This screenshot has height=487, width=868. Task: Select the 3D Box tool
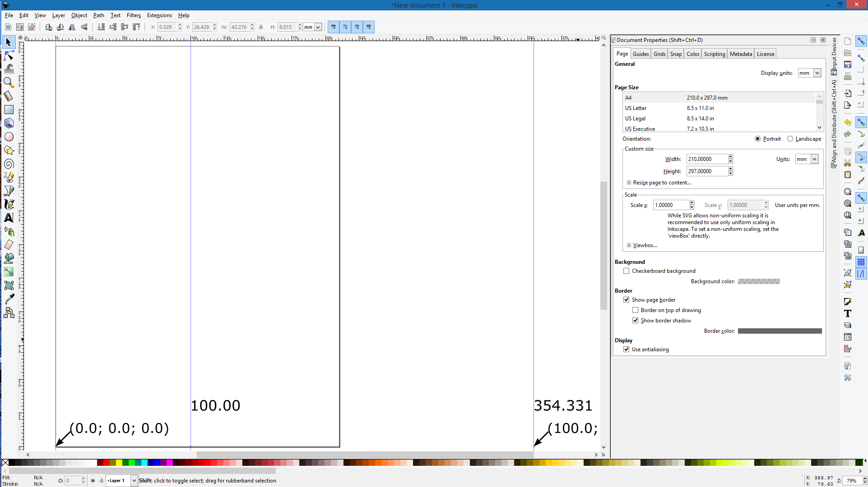9,123
